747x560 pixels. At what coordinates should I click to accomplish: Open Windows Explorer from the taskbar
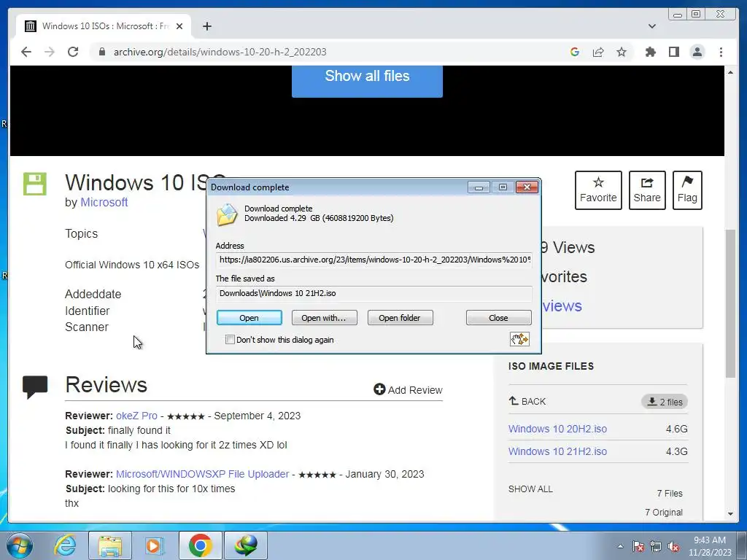click(x=110, y=545)
